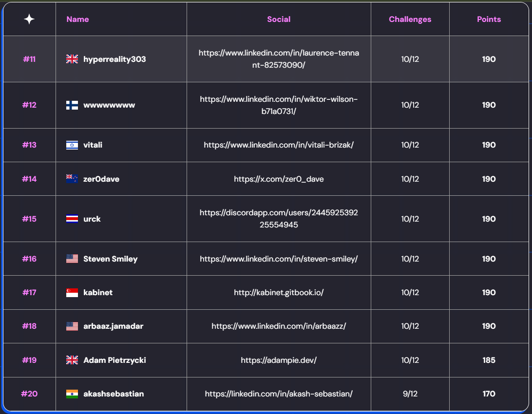Click urck's Discord profile link
This screenshot has height=414, width=532.
coord(279,219)
